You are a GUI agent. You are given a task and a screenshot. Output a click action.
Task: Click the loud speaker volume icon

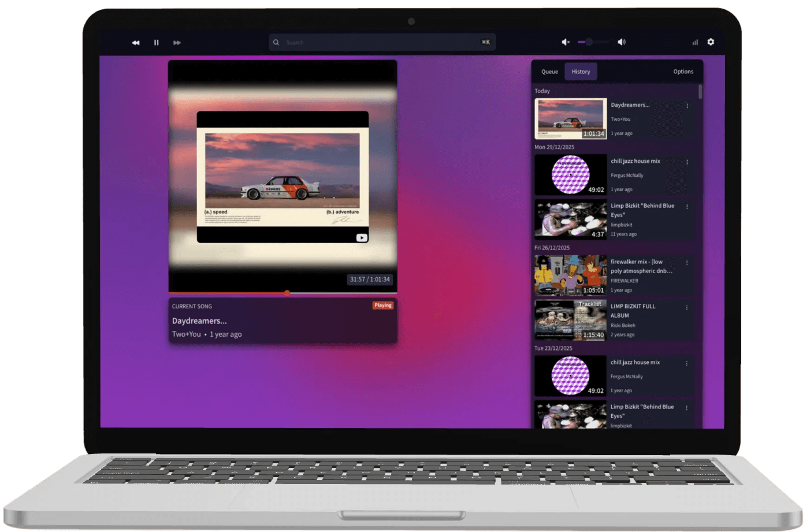point(622,42)
